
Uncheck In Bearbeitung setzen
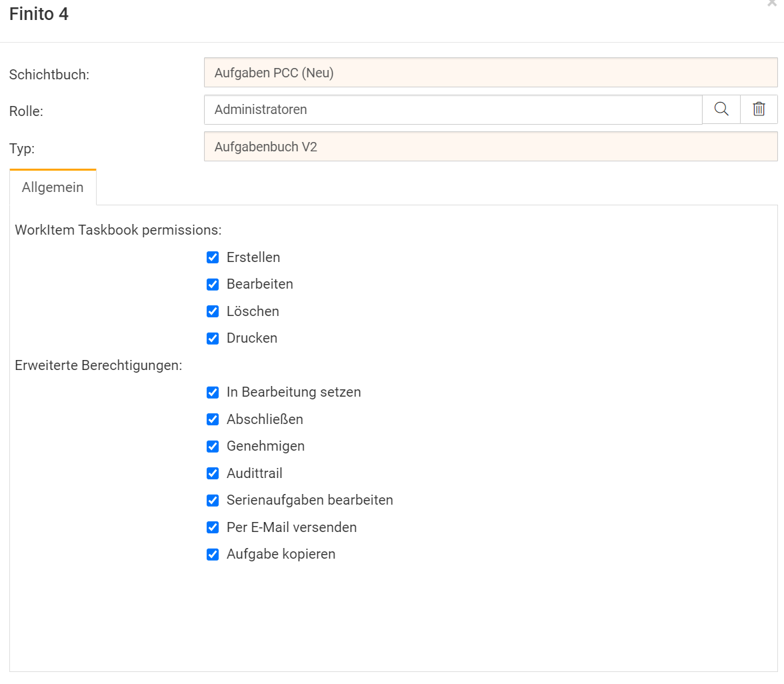coord(213,393)
